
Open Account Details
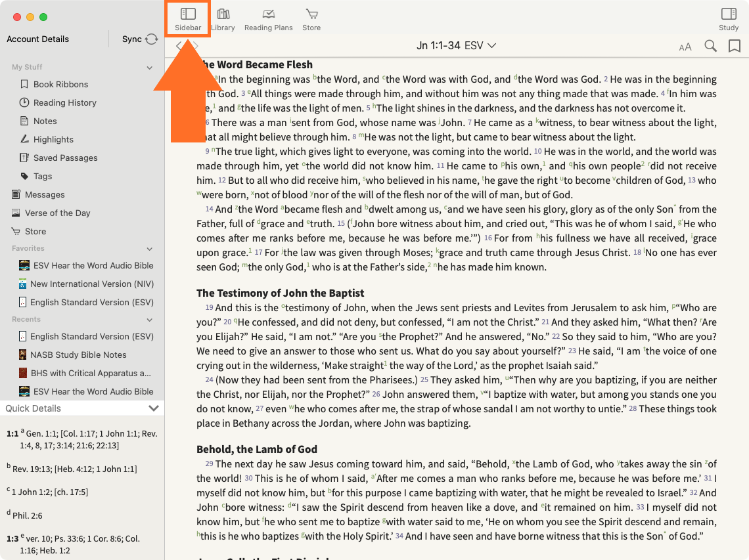[x=37, y=39]
